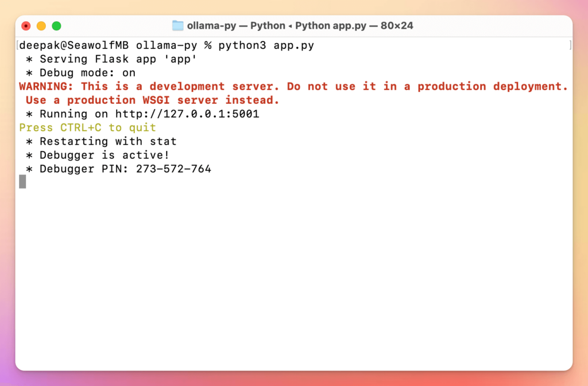Screen dimensions: 588x386
Task: Click the right bracket at prompt line end
Action: point(570,45)
